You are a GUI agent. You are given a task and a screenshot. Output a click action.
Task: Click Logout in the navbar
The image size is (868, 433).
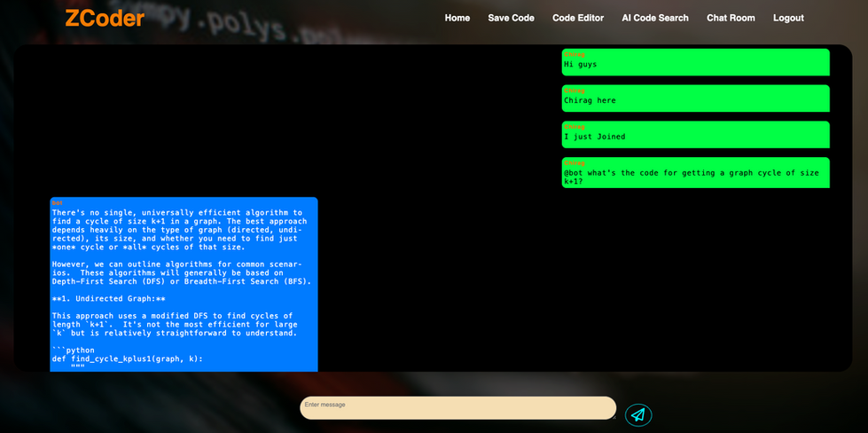tap(788, 18)
